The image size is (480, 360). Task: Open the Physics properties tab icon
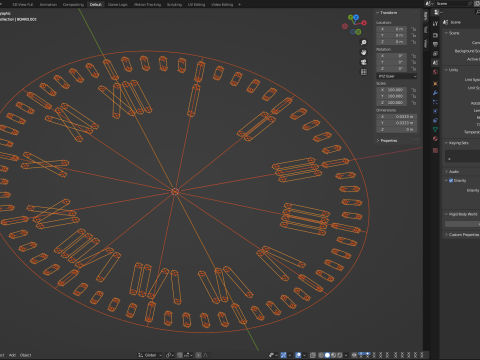tap(435, 111)
